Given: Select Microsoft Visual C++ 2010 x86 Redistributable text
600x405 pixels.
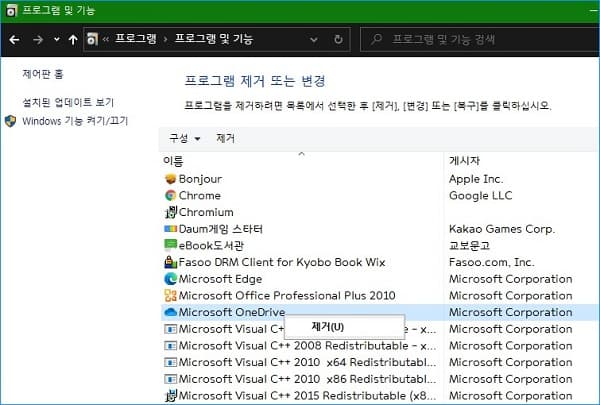Looking at the screenshot, I should coord(307,379).
